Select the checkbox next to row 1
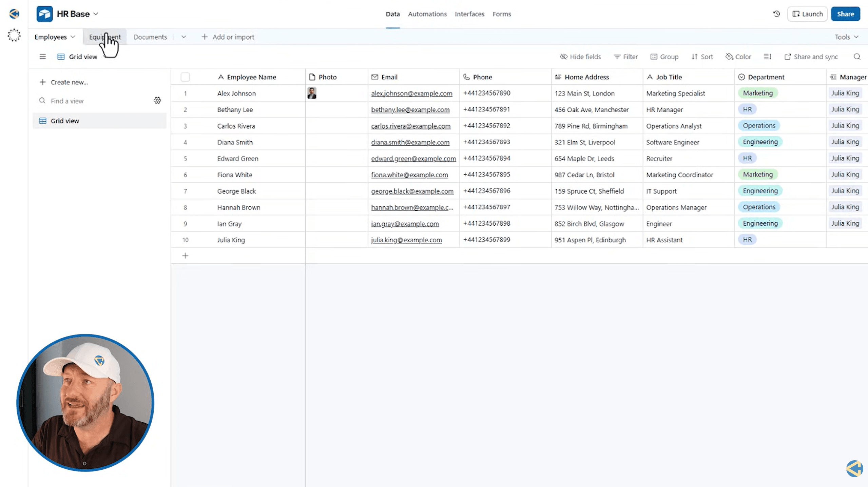Image resolution: width=868 pixels, height=487 pixels. point(185,93)
